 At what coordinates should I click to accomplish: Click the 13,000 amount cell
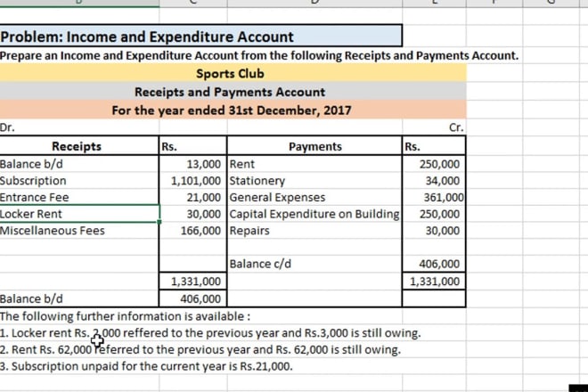click(x=193, y=164)
